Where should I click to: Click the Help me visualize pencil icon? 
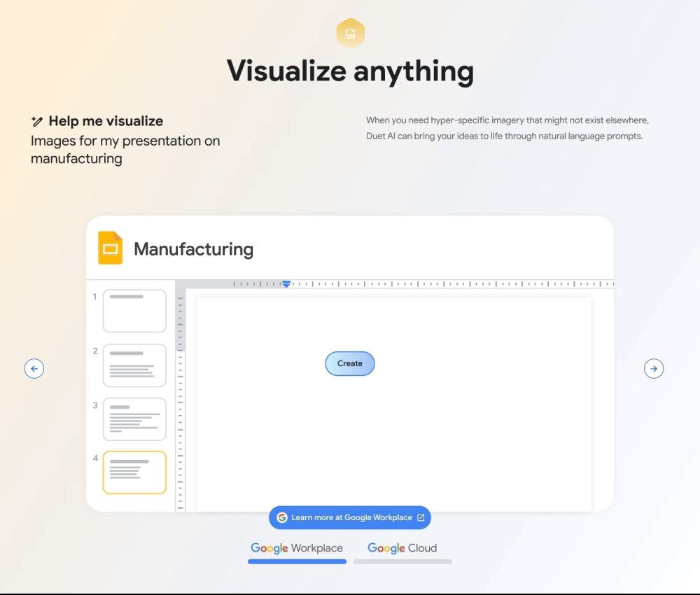tap(37, 121)
